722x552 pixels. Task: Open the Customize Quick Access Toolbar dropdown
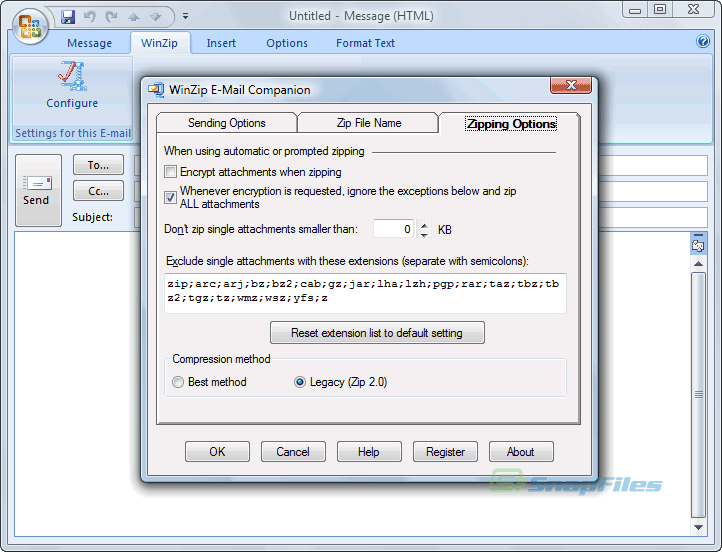185,16
